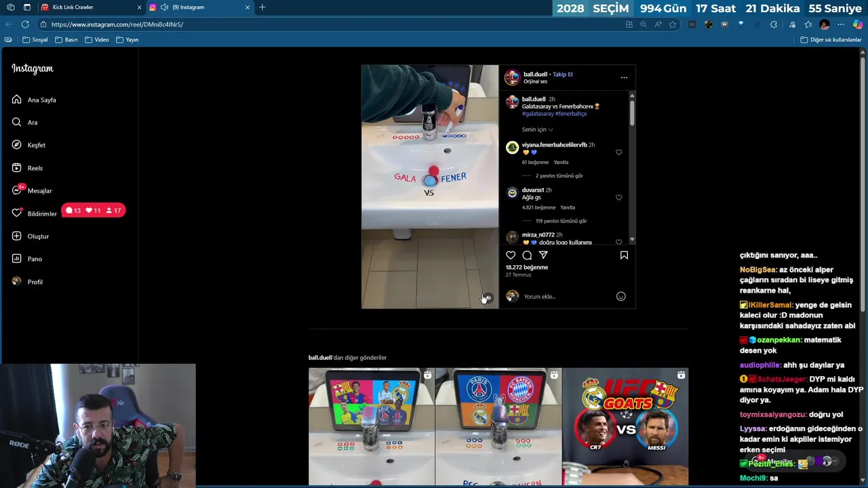
Task: Add page to favorites star icon
Action: coord(673,24)
